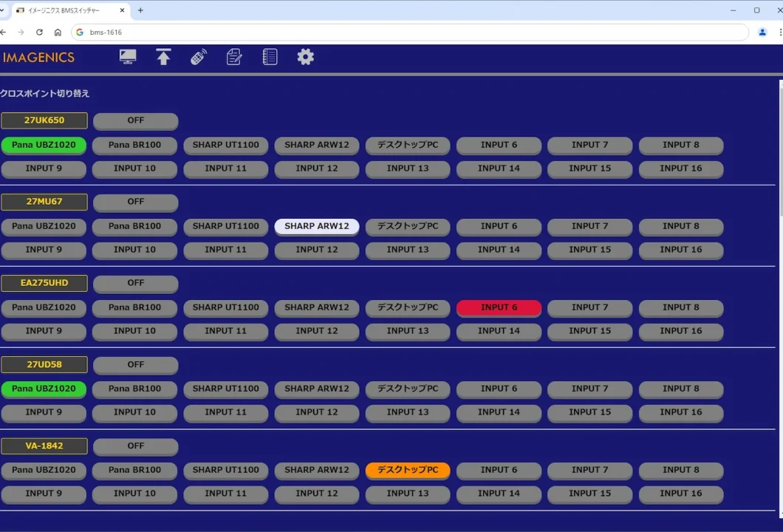
Task: Click the vertical page scrollbar
Action: coord(781,296)
